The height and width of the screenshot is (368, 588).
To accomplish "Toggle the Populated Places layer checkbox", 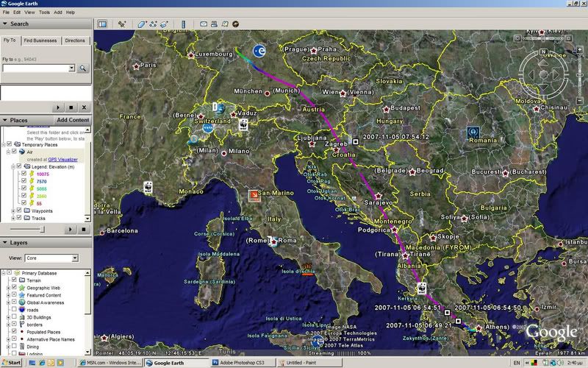I will pos(14,332).
